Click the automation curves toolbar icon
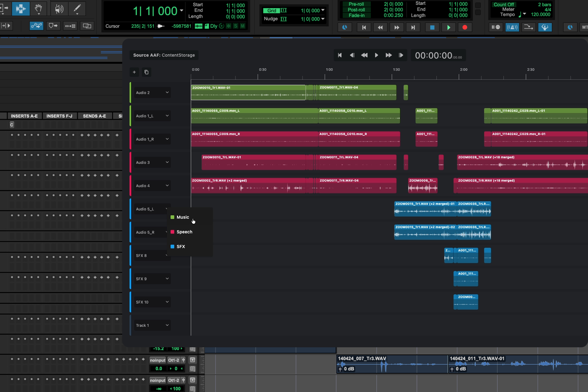The image size is (588, 392). click(36, 26)
